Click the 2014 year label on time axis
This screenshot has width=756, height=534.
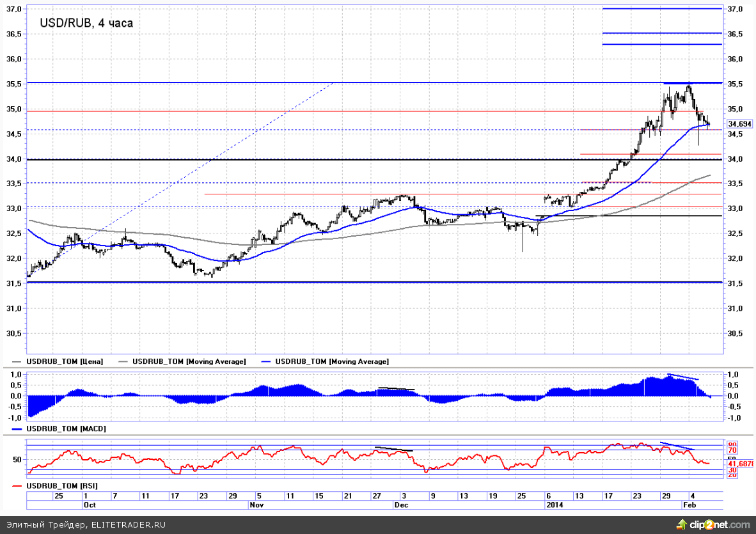[554, 505]
